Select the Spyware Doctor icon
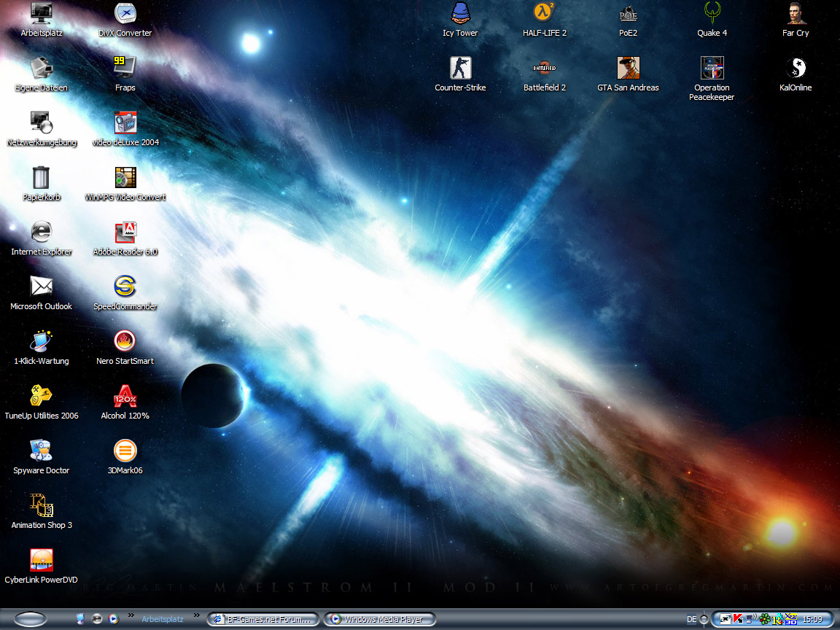Image resolution: width=840 pixels, height=630 pixels. point(42,456)
